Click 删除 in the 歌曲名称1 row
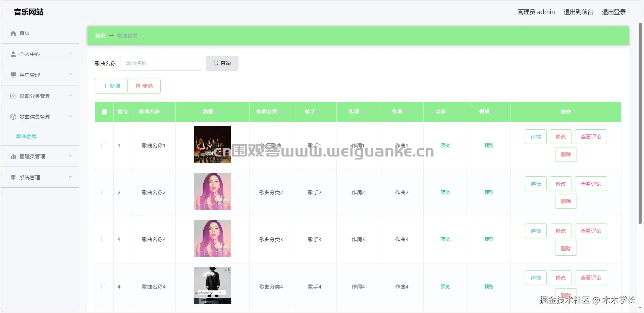 (566, 154)
